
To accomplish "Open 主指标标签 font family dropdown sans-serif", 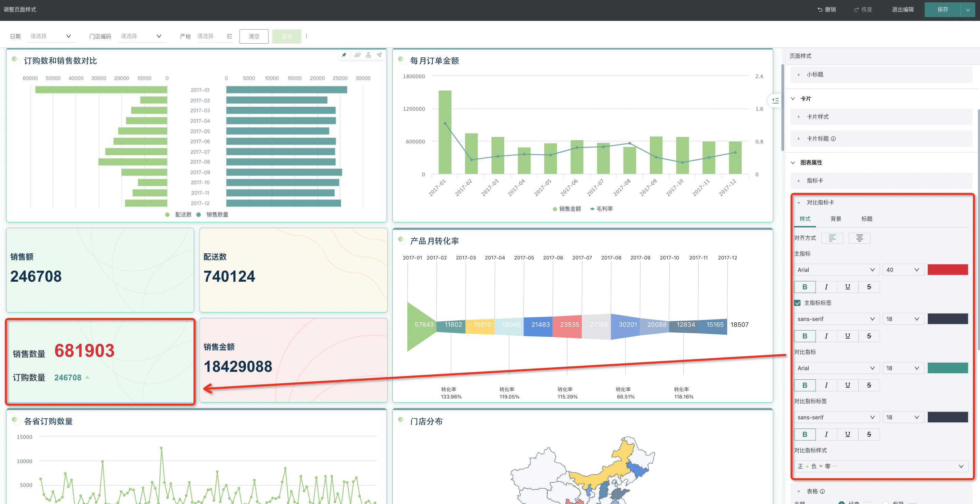I will [x=837, y=319].
